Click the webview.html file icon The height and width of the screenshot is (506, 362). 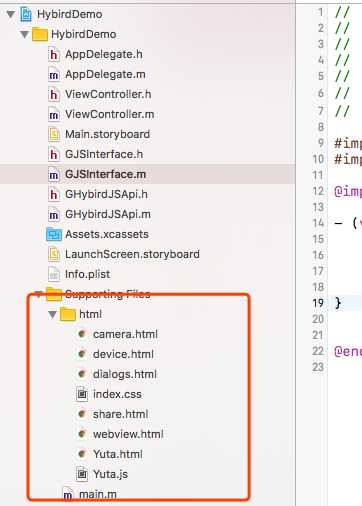point(82,434)
